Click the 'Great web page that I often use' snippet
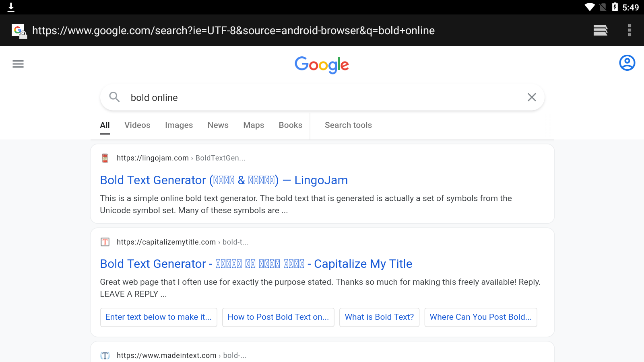Screen dimensions: 644x362 [x=320, y=288]
